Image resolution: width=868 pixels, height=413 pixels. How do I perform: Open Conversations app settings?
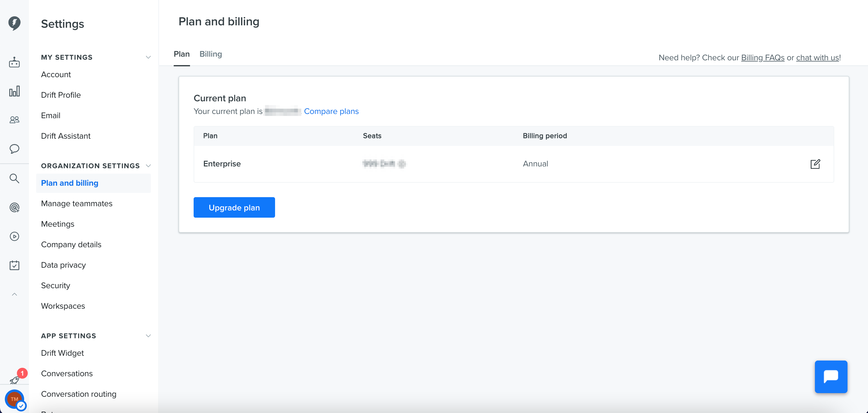[x=67, y=374]
